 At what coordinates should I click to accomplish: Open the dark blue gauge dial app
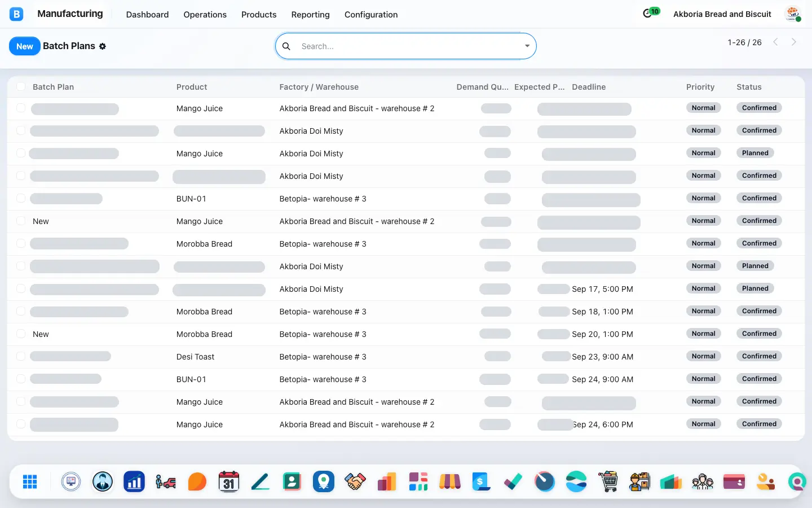pos(545,481)
